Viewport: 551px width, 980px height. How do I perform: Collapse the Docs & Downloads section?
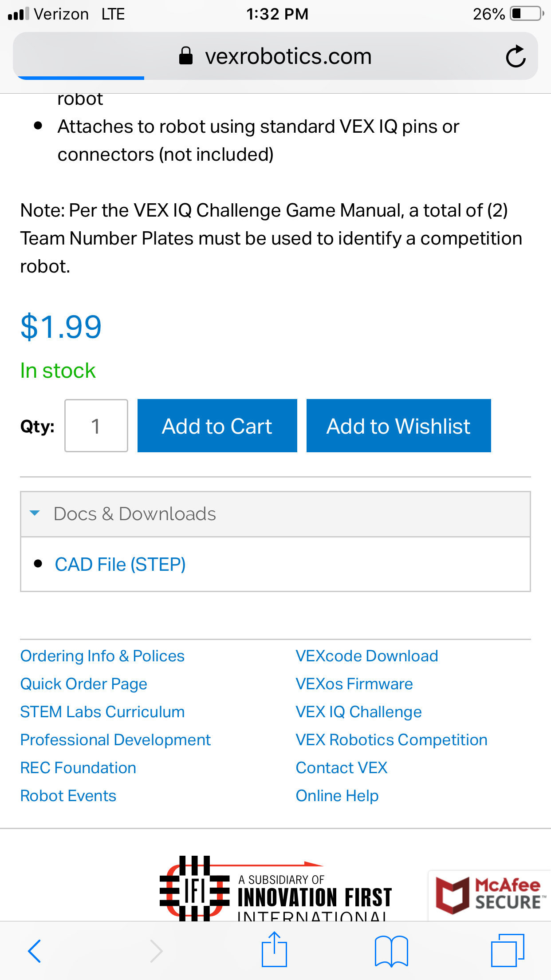(275, 514)
